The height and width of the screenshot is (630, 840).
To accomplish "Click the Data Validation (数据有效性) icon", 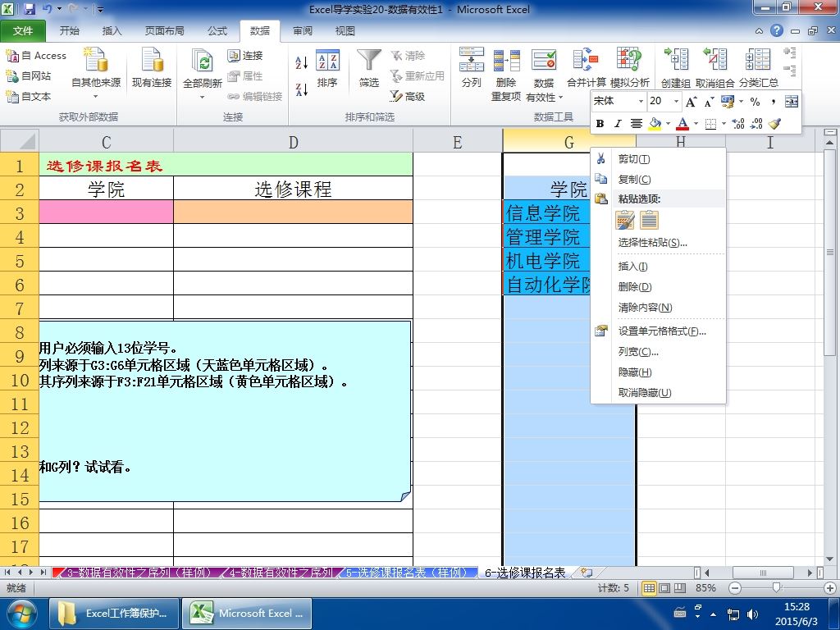I will tap(544, 59).
